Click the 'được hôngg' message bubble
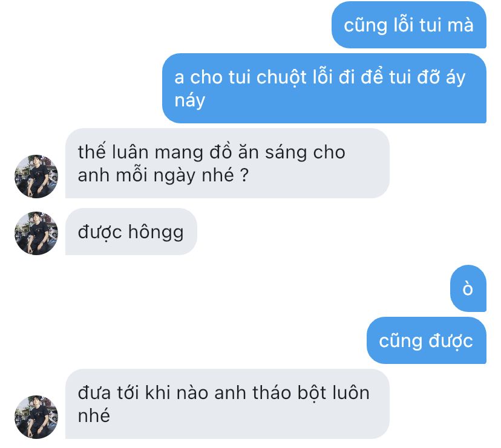 131,232
